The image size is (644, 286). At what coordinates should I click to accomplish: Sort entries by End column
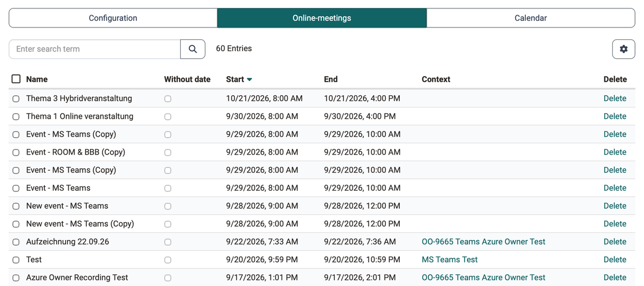(330, 79)
